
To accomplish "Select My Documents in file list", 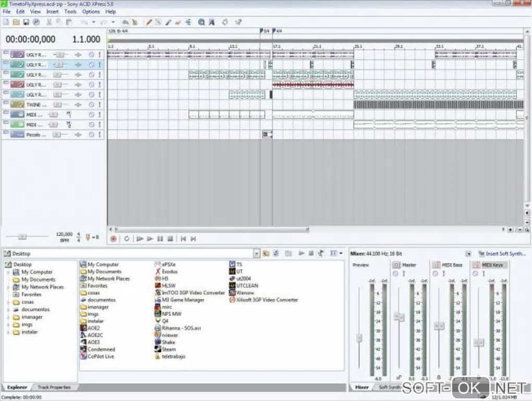I will pyautogui.click(x=101, y=272).
